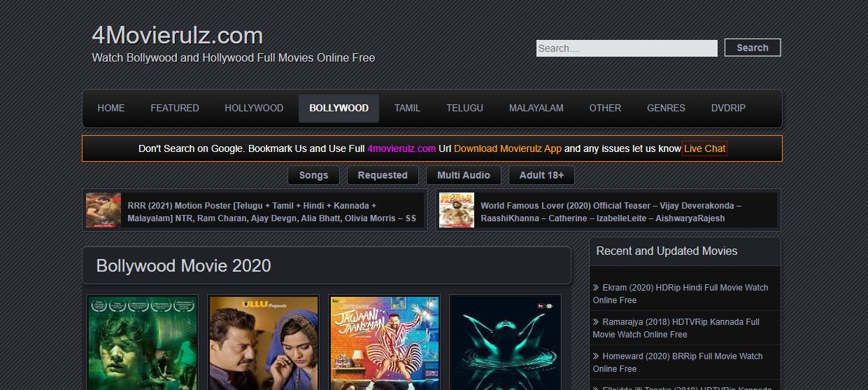
Task: Click the Live Chat link
Action: coord(704,148)
